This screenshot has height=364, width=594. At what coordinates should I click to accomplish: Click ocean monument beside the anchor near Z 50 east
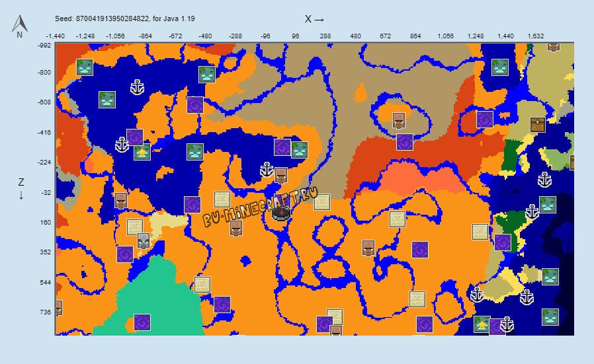(548, 205)
